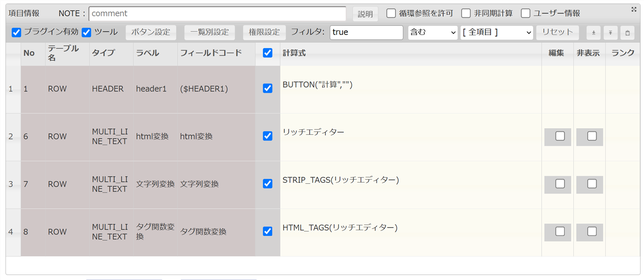Image resolution: width=644 pixels, height=280 pixels.
Task: Click the STRIP_TAGS(リッチエディター) formula cell
Action: tap(411, 185)
